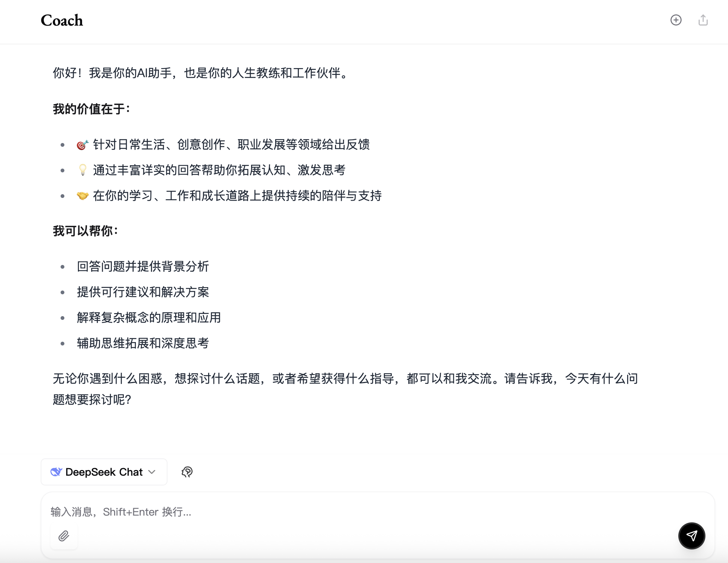Expand model list via chevron arrow
728x563 pixels.
tap(152, 472)
